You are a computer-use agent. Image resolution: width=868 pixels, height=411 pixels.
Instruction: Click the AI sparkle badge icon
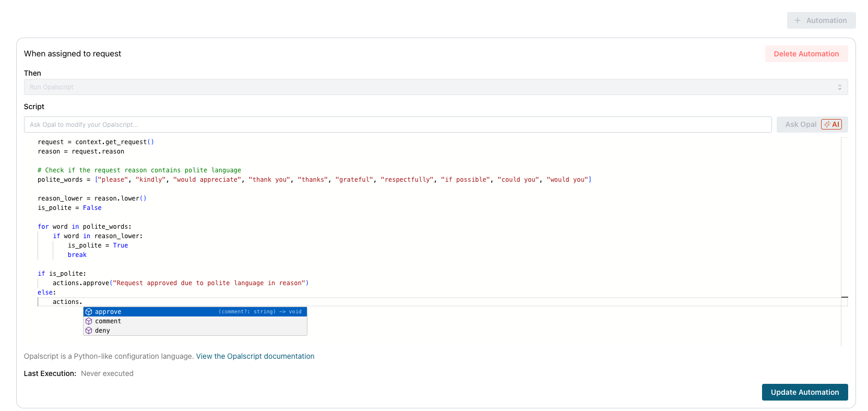coord(831,124)
